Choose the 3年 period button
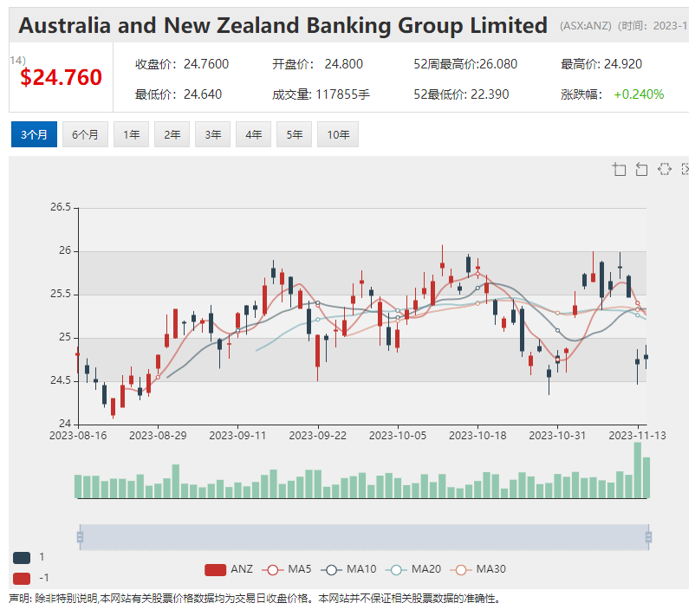Screen dimensions: 695x616 click(213, 134)
